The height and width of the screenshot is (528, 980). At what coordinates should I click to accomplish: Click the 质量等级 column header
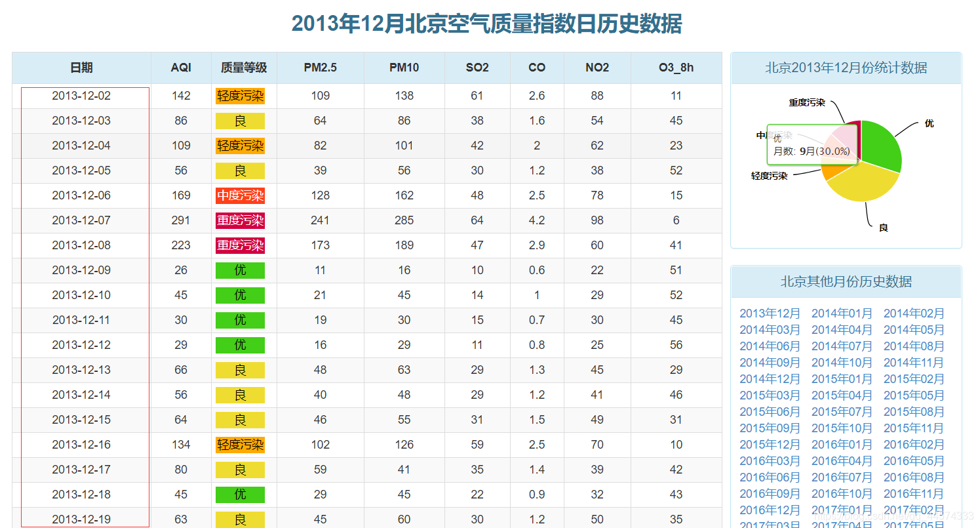[244, 68]
